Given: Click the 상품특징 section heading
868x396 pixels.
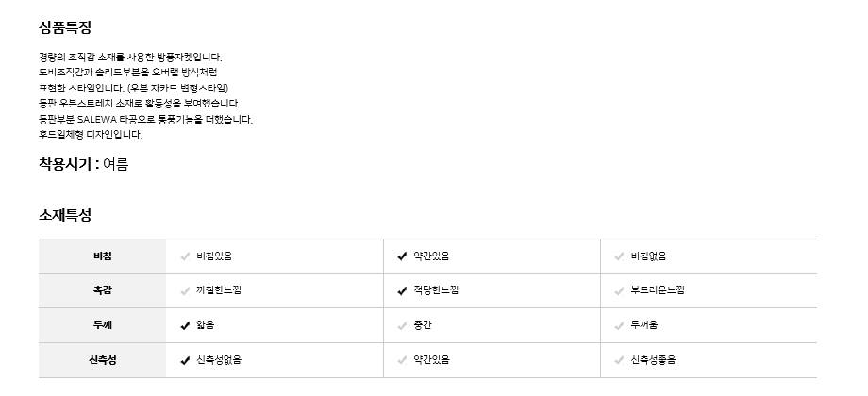Looking at the screenshot, I should coord(65,28).
